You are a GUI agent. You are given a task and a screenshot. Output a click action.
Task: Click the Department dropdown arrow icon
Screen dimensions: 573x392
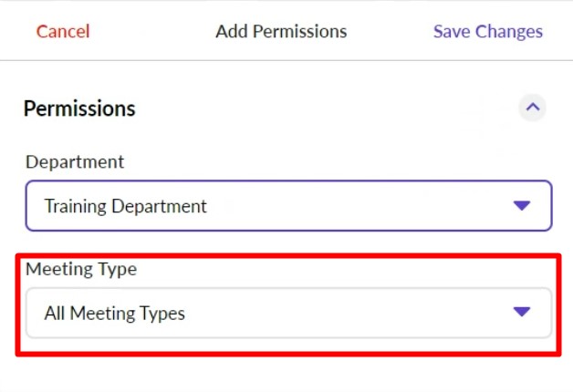[522, 206]
